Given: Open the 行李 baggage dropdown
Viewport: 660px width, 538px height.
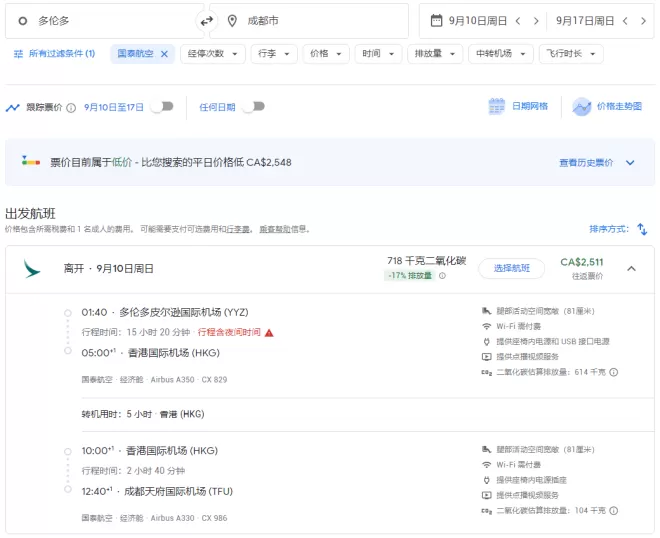Looking at the screenshot, I should 274,54.
